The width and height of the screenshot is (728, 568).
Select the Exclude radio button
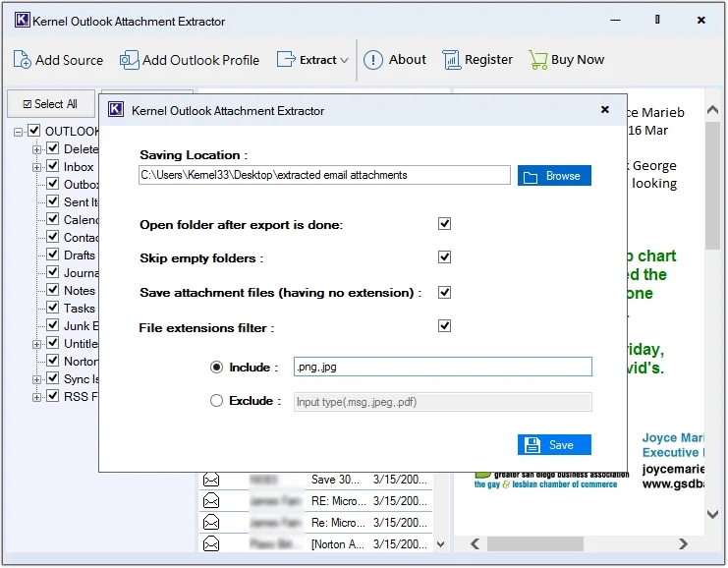216,401
